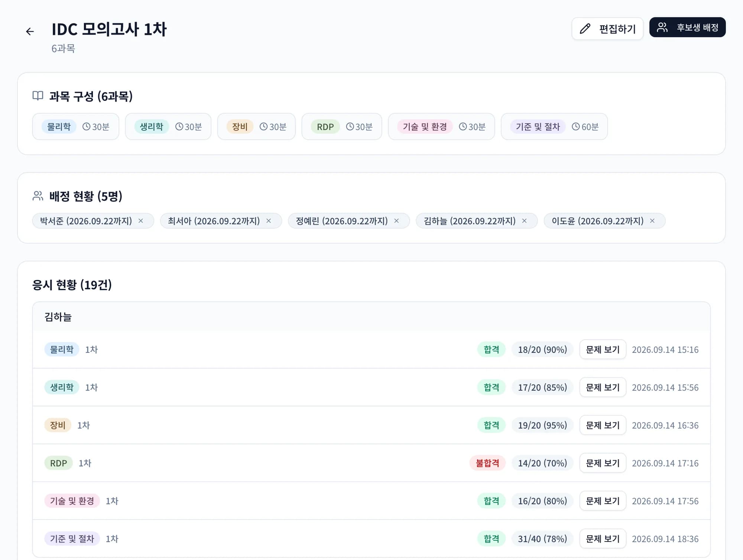
Task: Click the 이도윤 (2026.09.22까지) chip label
Action: (597, 221)
